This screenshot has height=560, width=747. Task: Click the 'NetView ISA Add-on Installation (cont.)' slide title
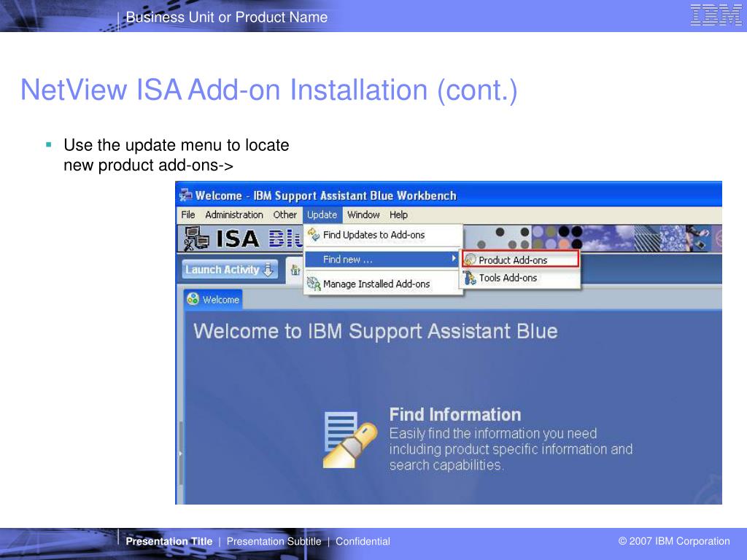(269, 90)
